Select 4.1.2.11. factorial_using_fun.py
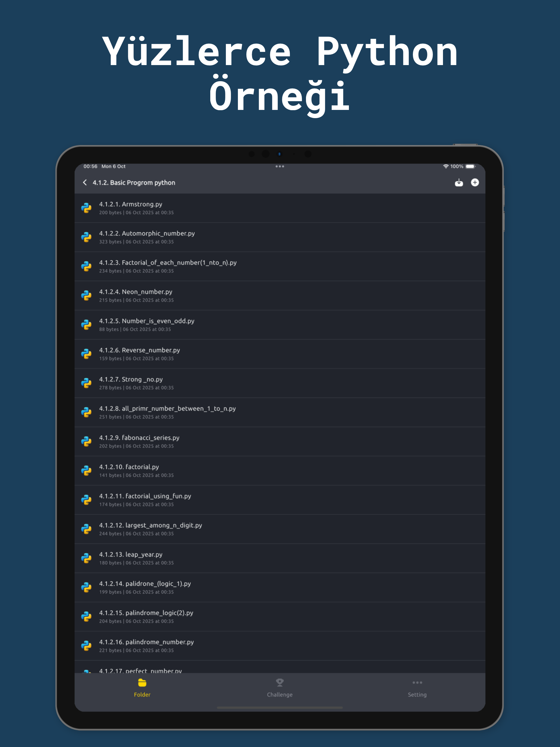 [280, 500]
